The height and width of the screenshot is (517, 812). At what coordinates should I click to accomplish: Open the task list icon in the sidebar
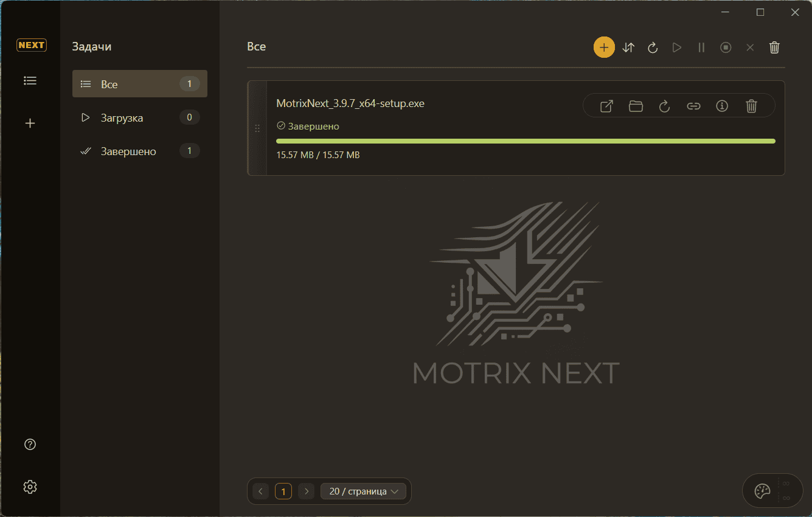tap(30, 80)
